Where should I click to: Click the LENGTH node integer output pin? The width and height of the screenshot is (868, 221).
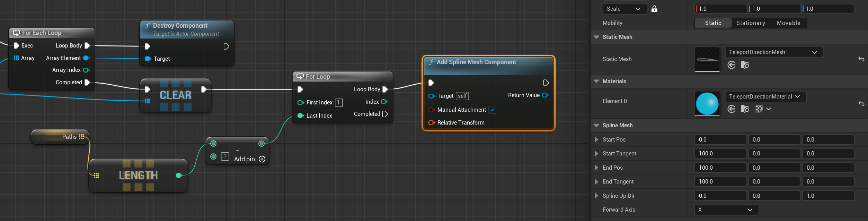pyautogui.click(x=179, y=175)
